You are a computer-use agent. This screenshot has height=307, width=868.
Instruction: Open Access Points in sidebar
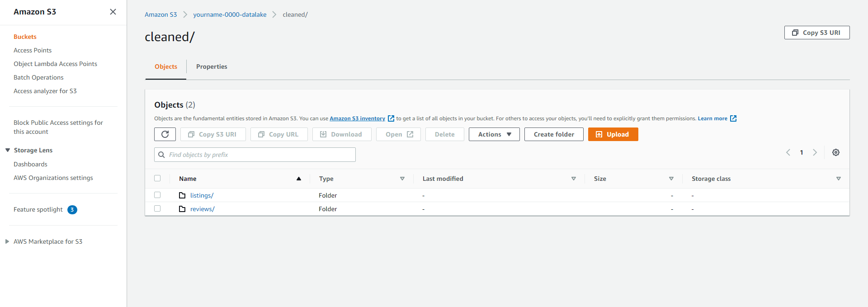click(x=33, y=50)
